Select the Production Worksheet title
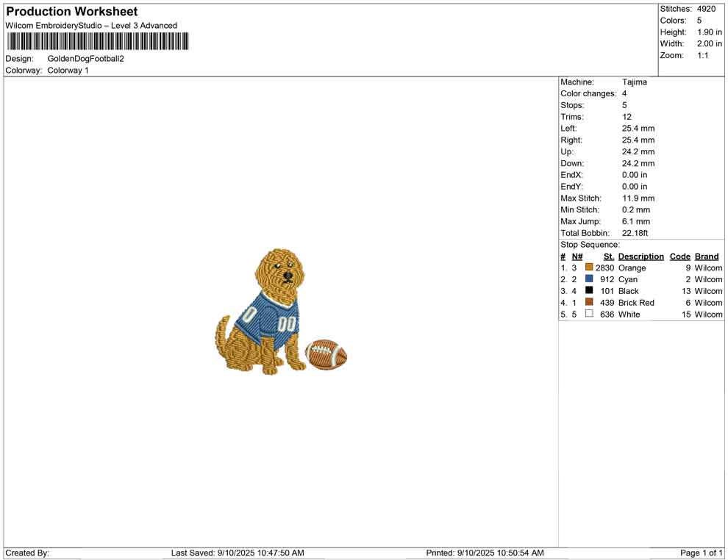 click(71, 11)
